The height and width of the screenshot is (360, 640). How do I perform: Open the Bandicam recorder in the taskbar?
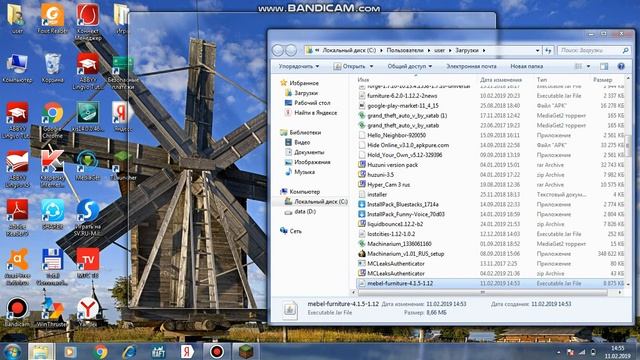[217, 351]
